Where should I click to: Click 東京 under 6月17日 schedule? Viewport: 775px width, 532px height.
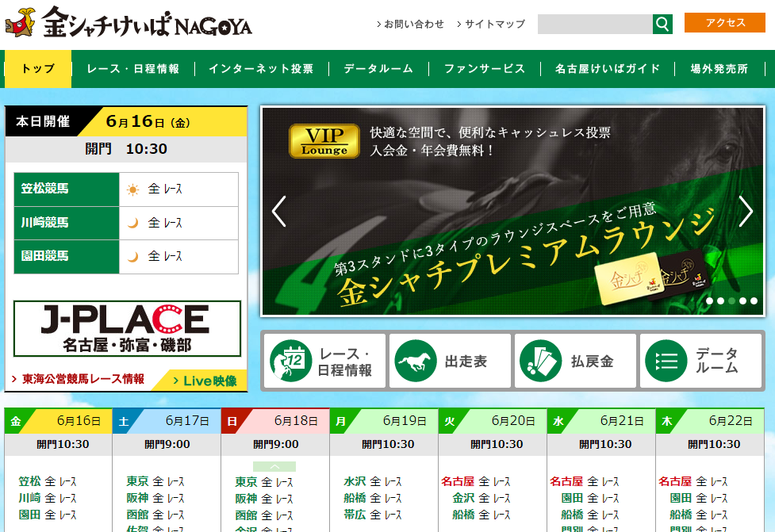(137, 481)
